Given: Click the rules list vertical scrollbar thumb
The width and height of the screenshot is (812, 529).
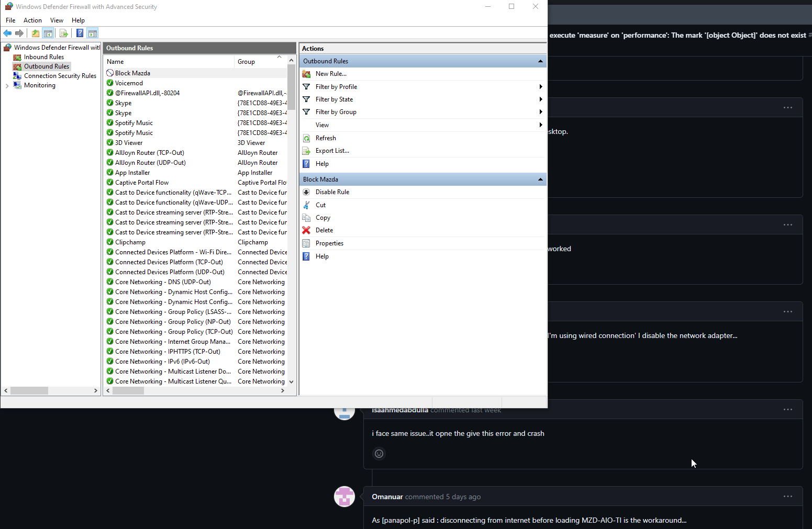Looking at the screenshot, I should tap(292, 87).
